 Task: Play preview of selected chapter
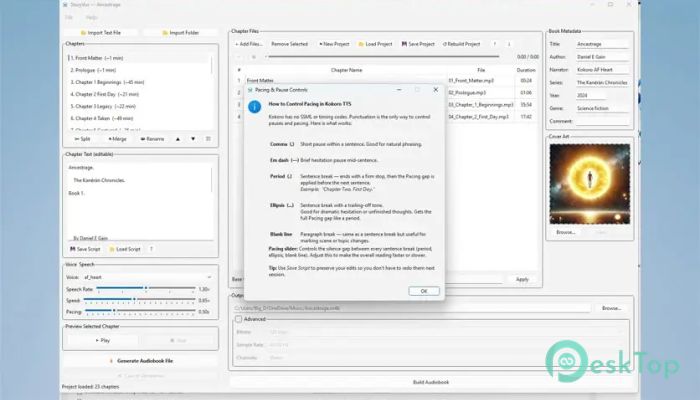click(x=103, y=341)
